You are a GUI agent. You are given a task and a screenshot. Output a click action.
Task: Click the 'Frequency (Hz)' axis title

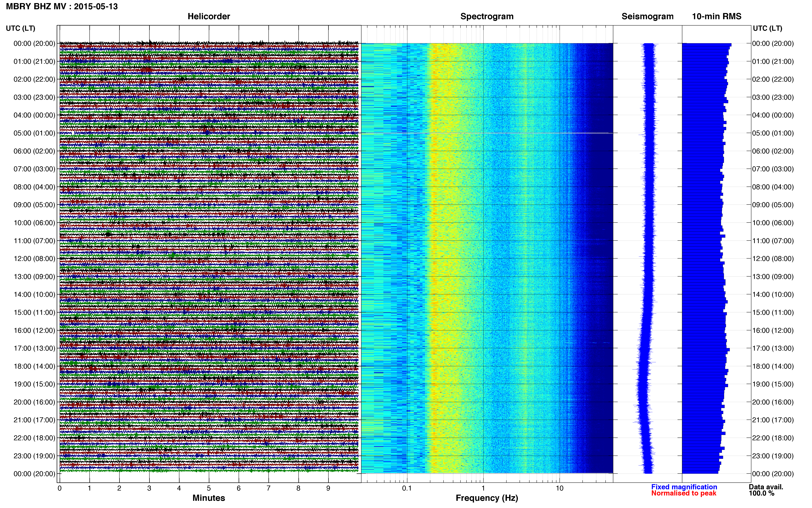coord(487,498)
